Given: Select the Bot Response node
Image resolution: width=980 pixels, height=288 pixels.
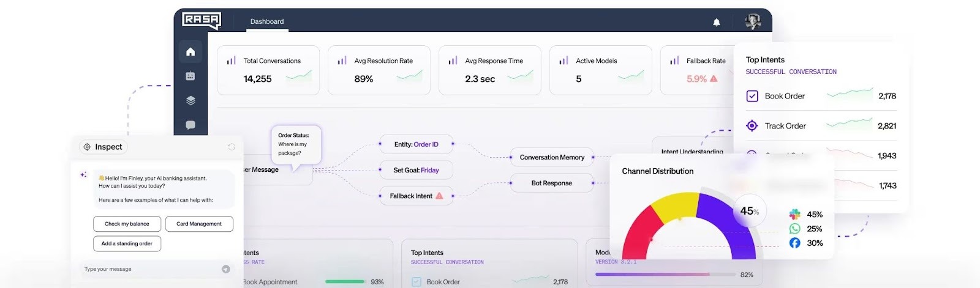Looking at the screenshot, I should point(552,183).
